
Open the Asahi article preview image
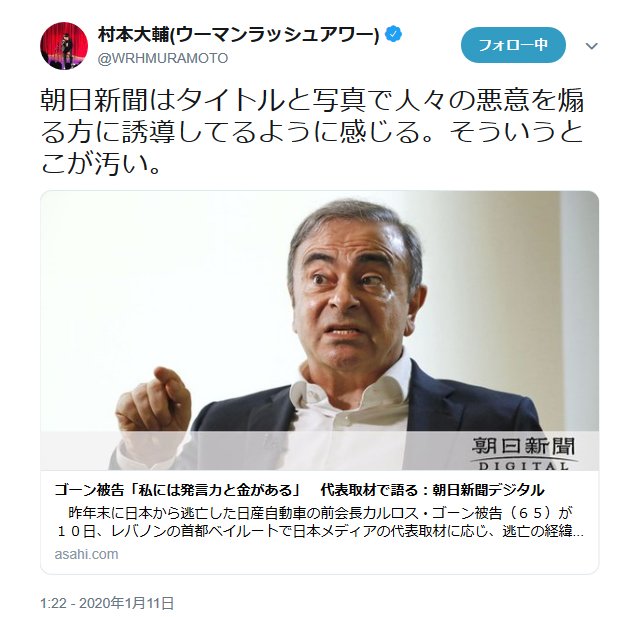(x=320, y=331)
